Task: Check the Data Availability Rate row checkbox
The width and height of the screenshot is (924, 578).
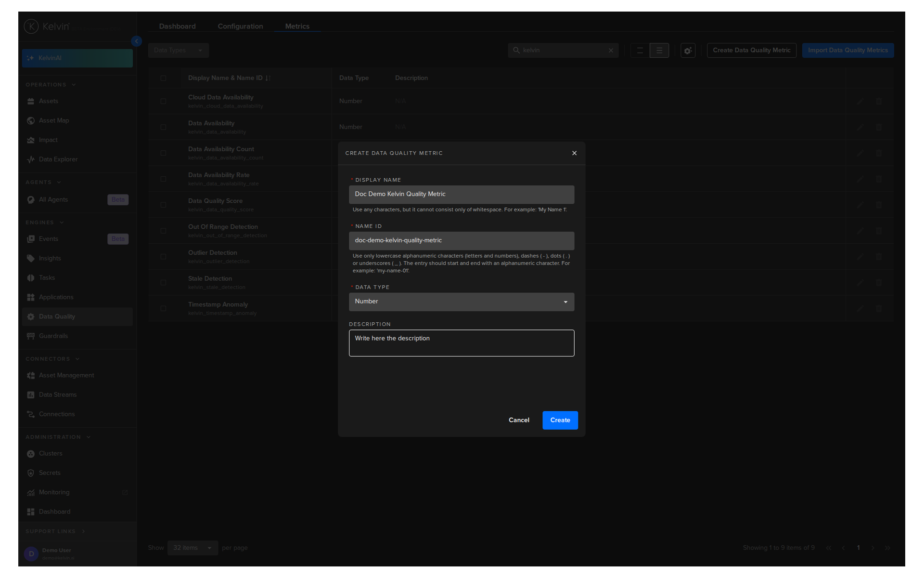Action: 163,179
